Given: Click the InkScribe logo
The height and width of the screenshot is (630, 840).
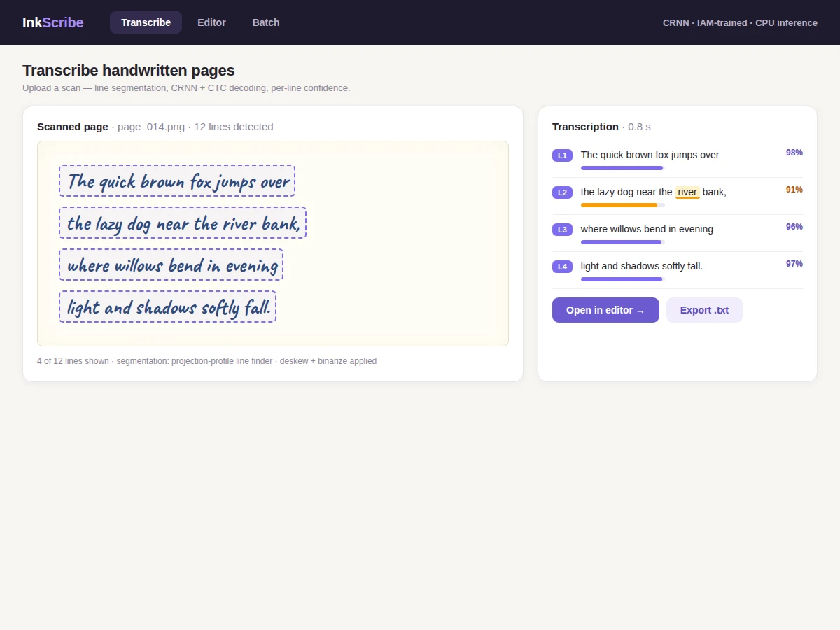Looking at the screenshot, I should point(52,22).
